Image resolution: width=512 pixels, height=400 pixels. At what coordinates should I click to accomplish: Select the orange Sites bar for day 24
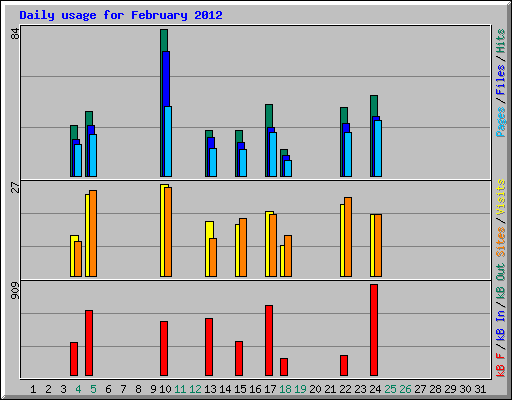(378, 245)
